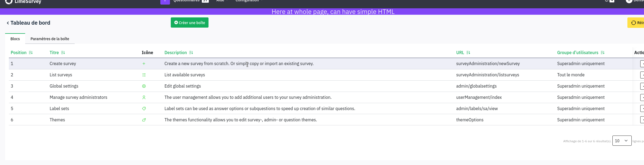Viewport: 644px width, 165px height.
Task: Click the LimeSurvey logo icon
Action: click(9, 2)
